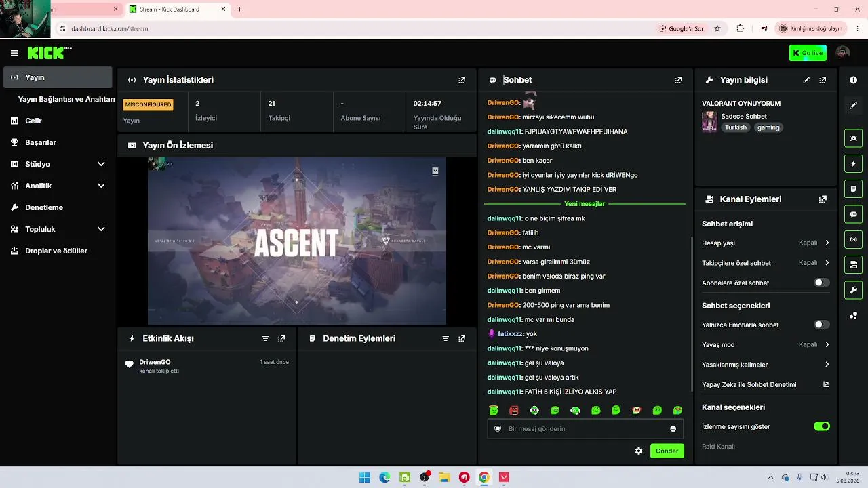
Task: Pop out the Kanal Eylemleri panel
Action: pos(823,199)
